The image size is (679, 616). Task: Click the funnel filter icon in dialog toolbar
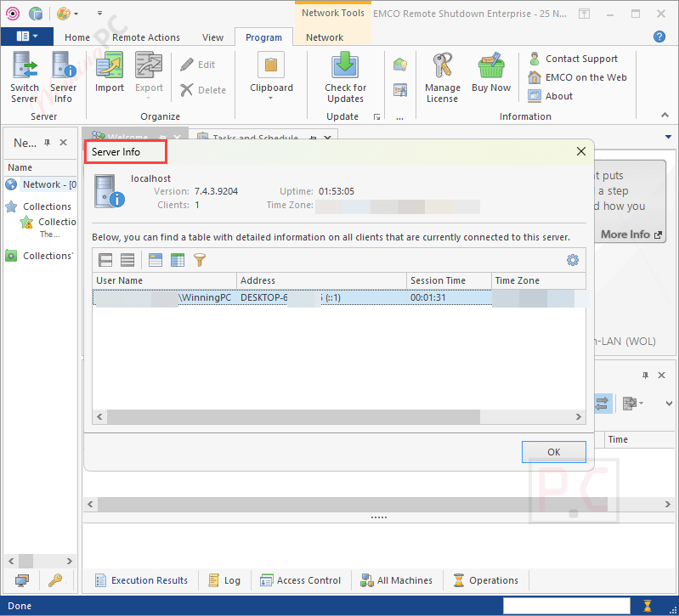pyautogui.click(x=200, y=260)
